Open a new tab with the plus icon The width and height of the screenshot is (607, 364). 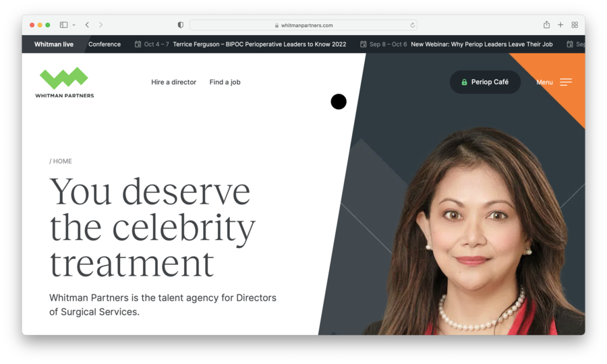(x=560, y=25)
